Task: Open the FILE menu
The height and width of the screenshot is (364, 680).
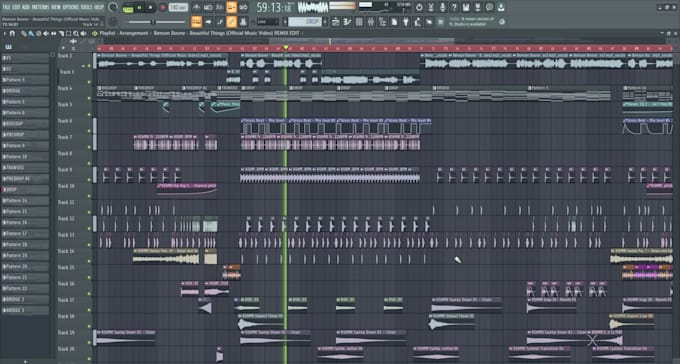Action: point(7,7)
